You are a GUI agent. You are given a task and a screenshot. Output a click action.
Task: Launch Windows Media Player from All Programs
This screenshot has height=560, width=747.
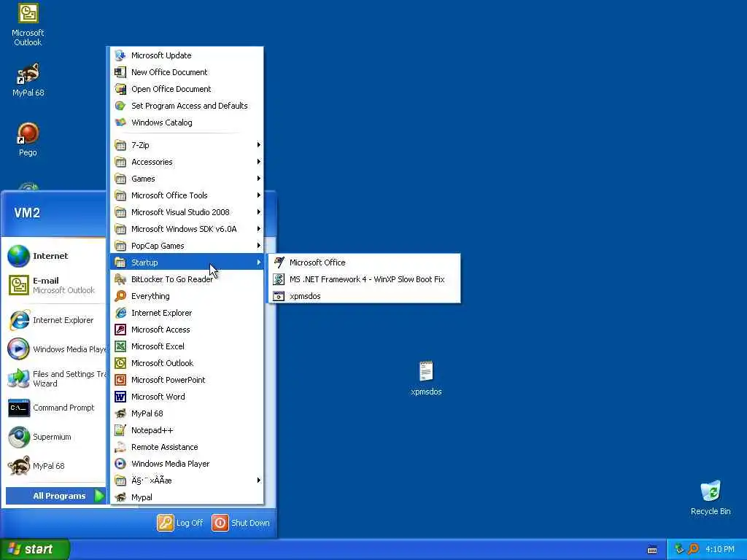tap(187, 464)
